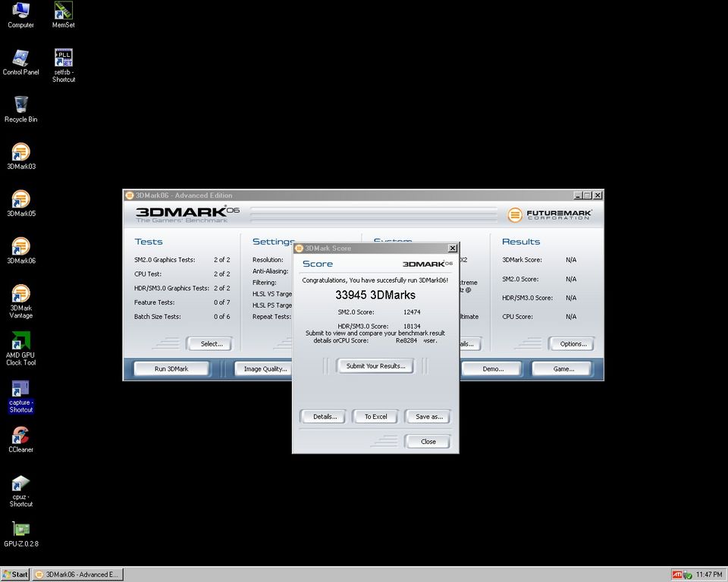Launch the setfsb shortcut icon
Image resolution: width=728 pixels, height=582 pixels.
click(63, 65)
